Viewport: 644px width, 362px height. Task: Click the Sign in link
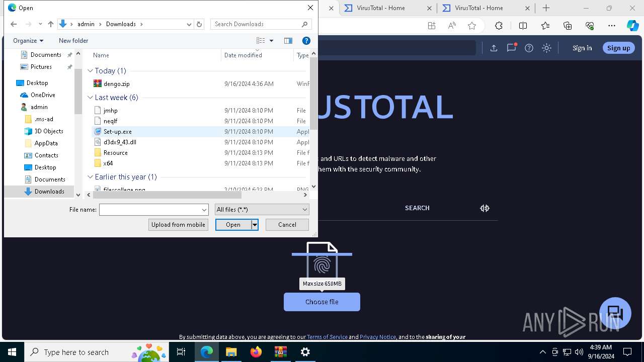pos(582,48)
